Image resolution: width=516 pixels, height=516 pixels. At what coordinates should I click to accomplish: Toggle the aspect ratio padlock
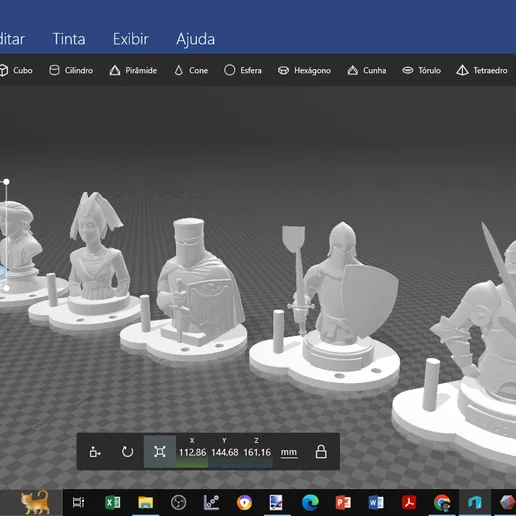pos(321,452)
